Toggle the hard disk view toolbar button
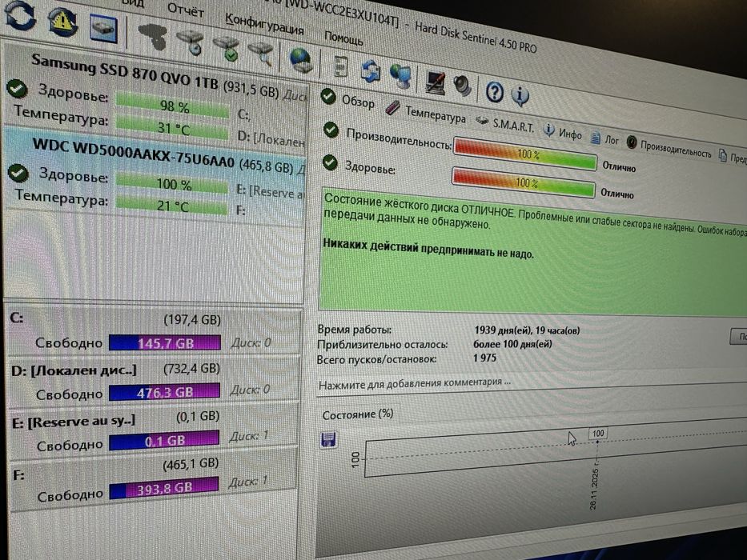The image size is (747, 560). coord(104,29)
